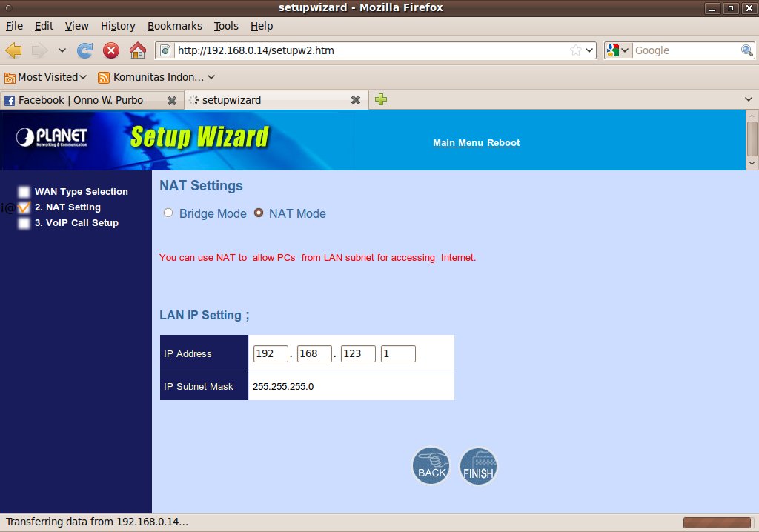This screenshot has height=532, width=759.
Task: Click the PLANET logo
Action: pyautogui.click(x=52, y=138)
